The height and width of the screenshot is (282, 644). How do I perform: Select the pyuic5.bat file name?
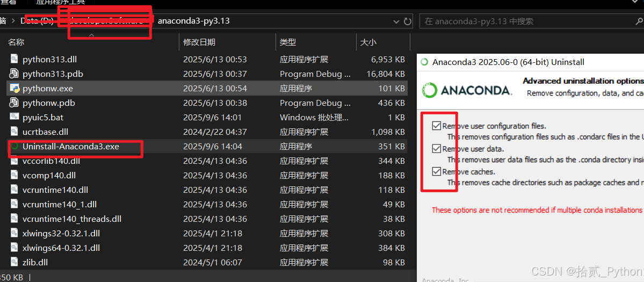(43, 117)
